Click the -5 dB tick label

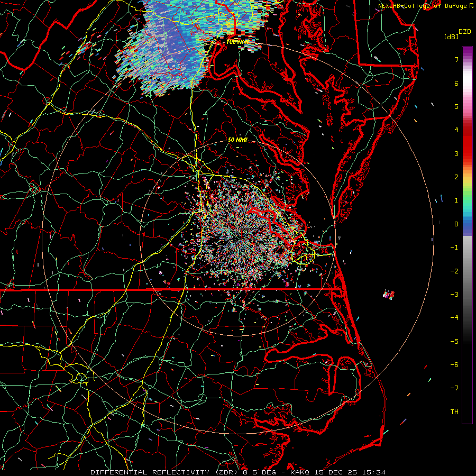(x=454, y=342)
